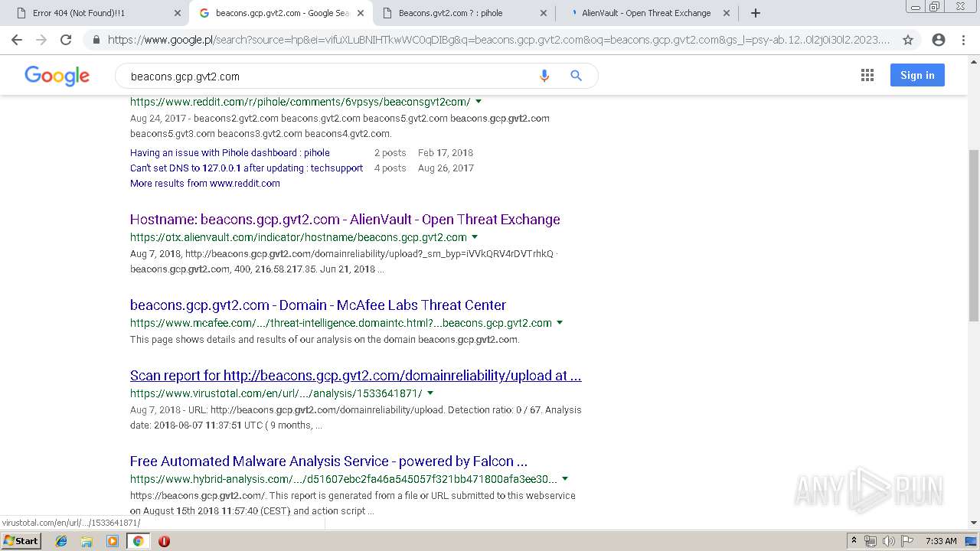Click the network tray icon
This screenshot has height=551, width=980.
point(871,541)
